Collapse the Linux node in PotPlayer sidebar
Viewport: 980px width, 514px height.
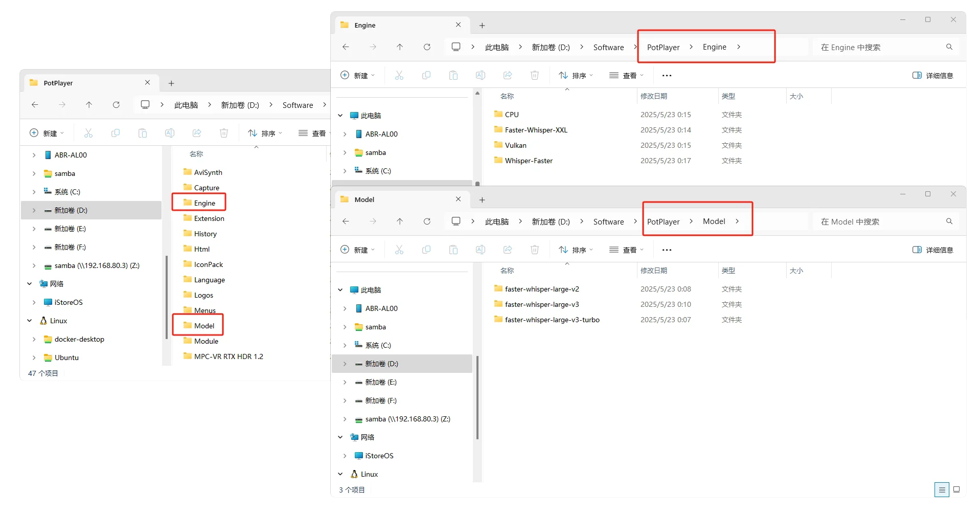pyautogui.click(x=30, y=321)
